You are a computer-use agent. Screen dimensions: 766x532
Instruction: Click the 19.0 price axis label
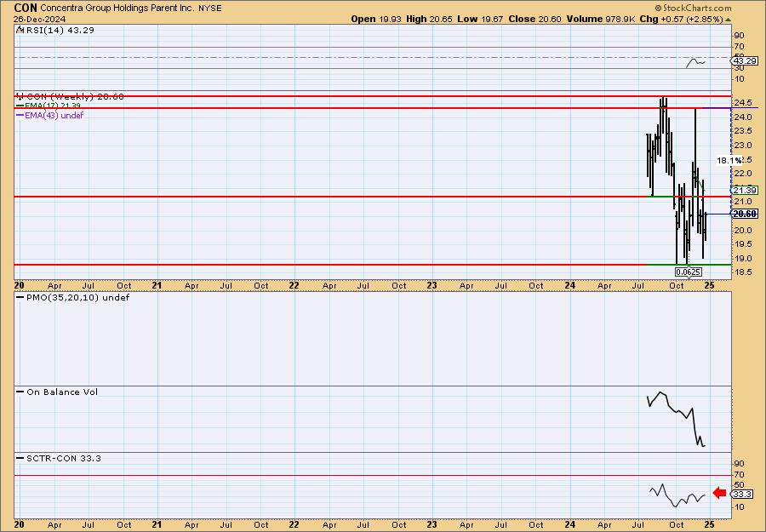pos(742,259)
